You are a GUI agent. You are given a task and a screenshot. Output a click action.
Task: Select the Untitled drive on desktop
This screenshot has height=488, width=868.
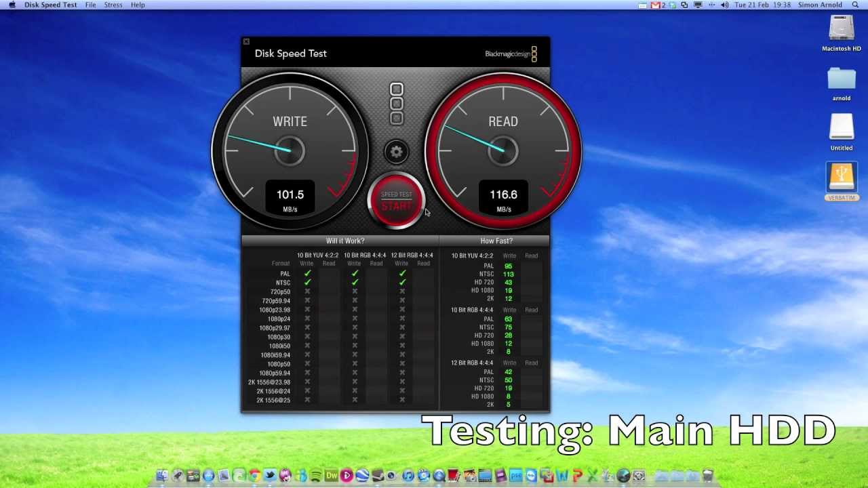coord(842,132)
